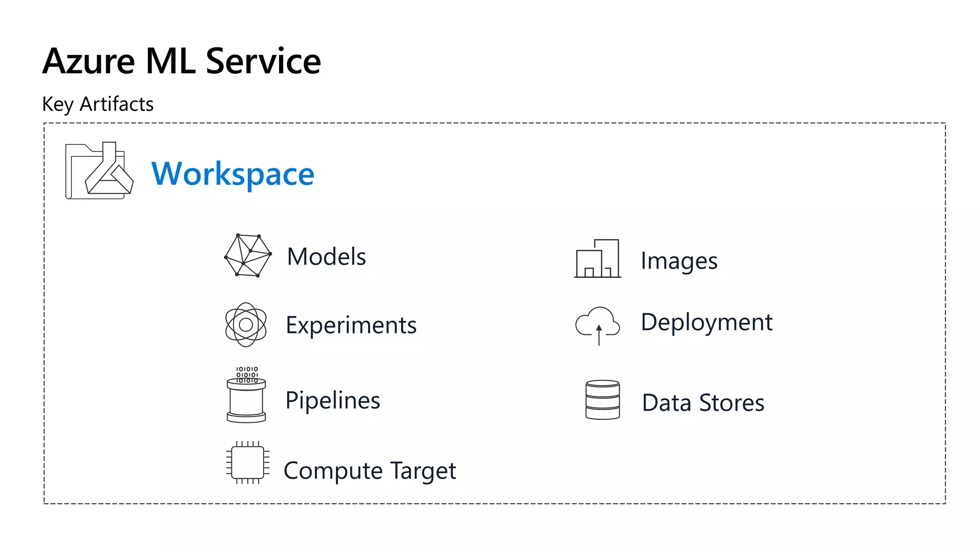This screenshot has width=980, height=551.
Task: Select the Models label
Action: click(326, 257)
